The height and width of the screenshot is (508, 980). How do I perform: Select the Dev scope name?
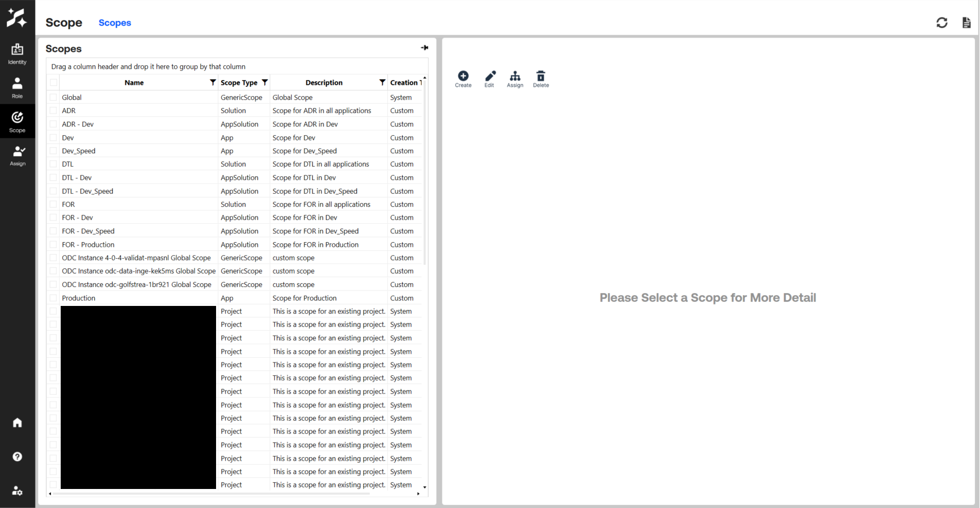point(68,137)
